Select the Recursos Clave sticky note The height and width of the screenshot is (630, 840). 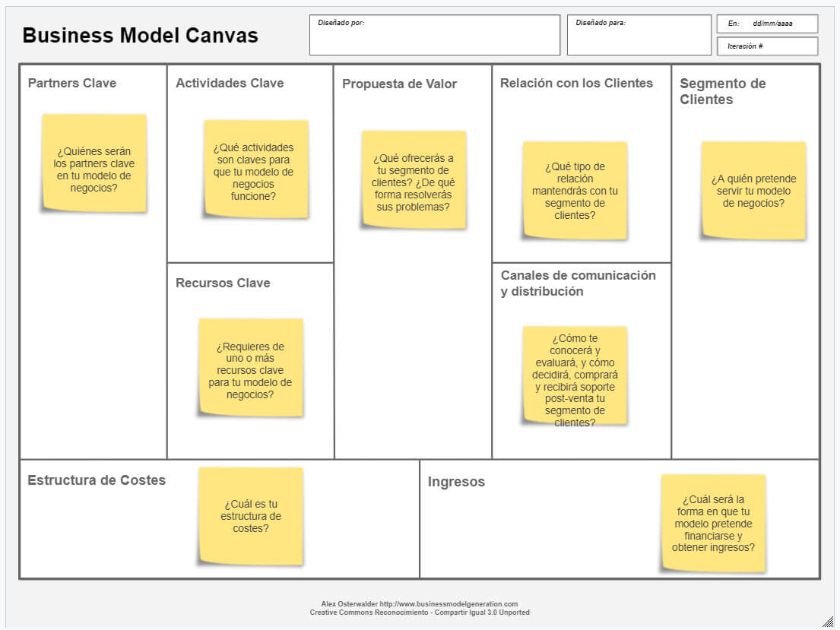[x=251, y=367]
